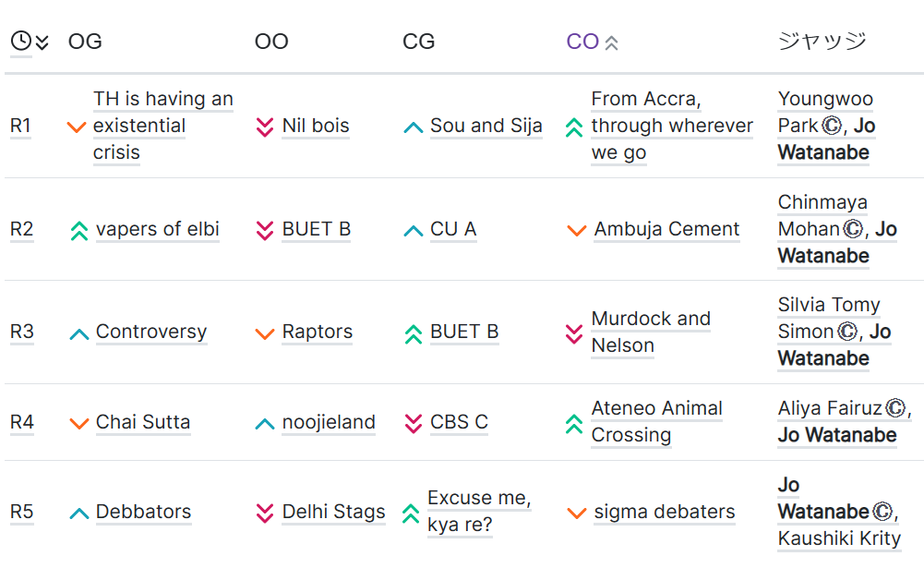
Task: Open the Ambuja Cement team link
Action: 666,229
